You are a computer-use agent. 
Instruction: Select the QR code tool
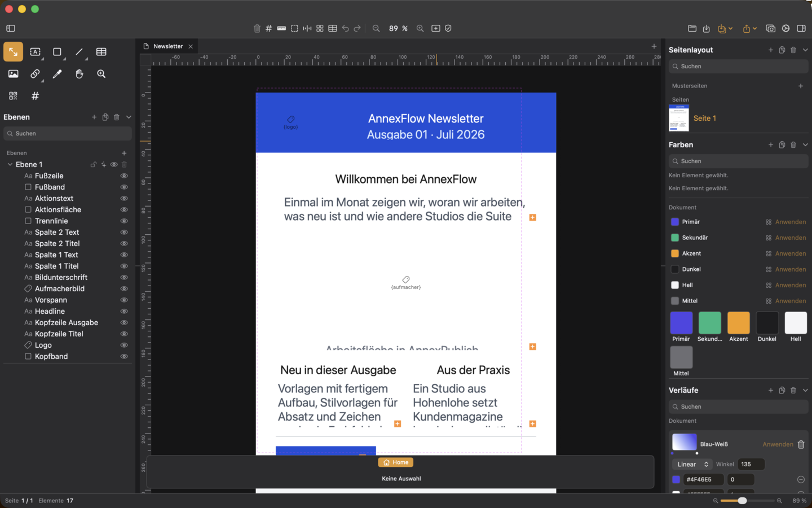[x=14, y=96]
